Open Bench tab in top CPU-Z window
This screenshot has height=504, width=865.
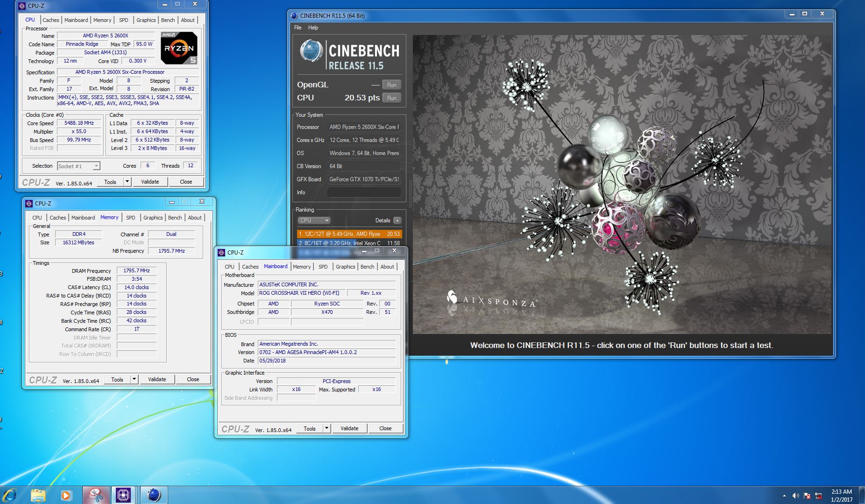pyautogui.click(x=168, y=20)
